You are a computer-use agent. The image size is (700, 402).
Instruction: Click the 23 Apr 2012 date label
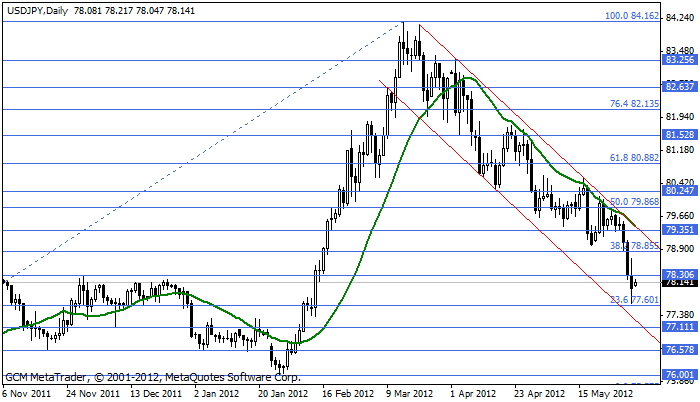coord(540,394)
